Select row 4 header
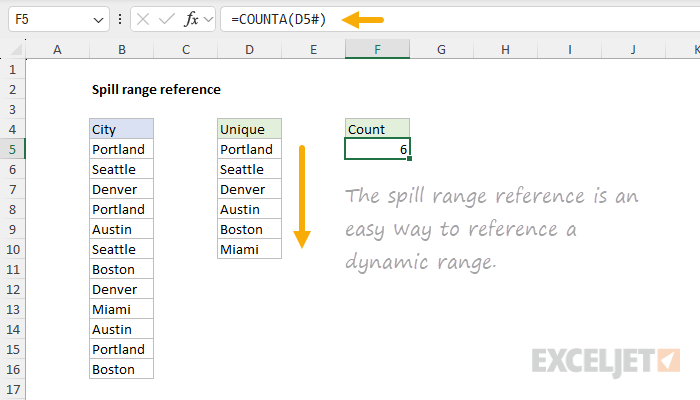The height and width of the screenshot is (400, 700). (x=12, y=129)
